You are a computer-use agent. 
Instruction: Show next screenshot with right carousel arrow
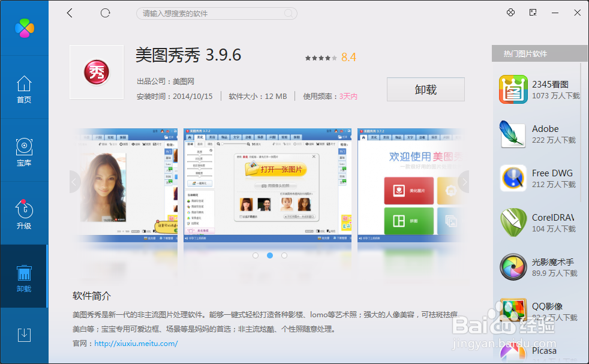pyautogui.click(x=464, y=182)
